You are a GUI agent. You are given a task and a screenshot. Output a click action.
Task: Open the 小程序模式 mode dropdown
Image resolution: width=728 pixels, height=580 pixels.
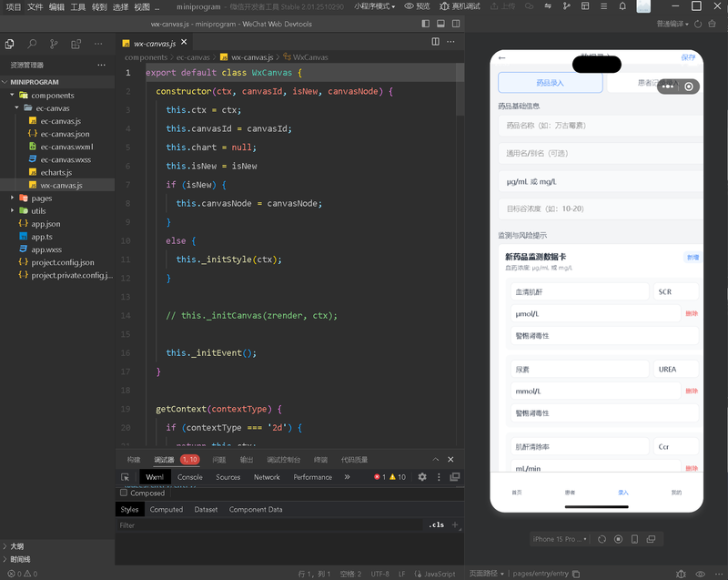click(374, 6)
